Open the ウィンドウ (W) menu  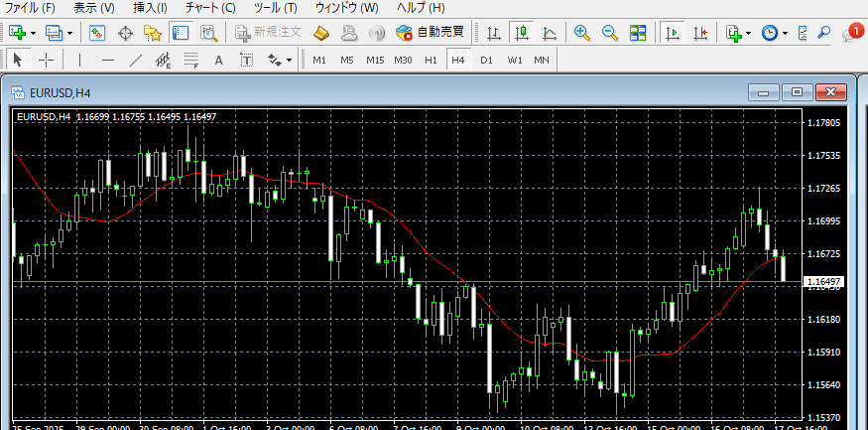pyautogui.click(x=346, y=8)
